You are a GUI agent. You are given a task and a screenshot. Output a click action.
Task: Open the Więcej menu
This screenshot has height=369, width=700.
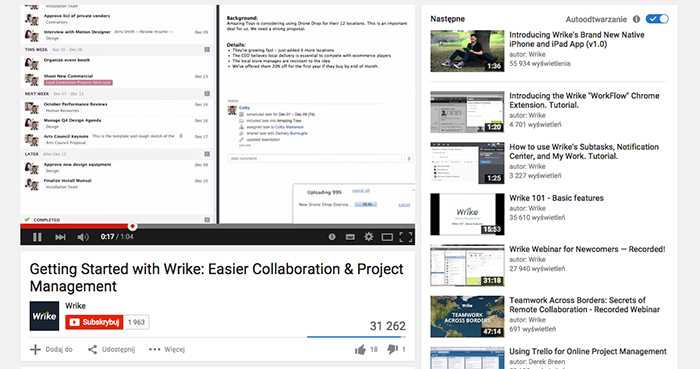167,349
